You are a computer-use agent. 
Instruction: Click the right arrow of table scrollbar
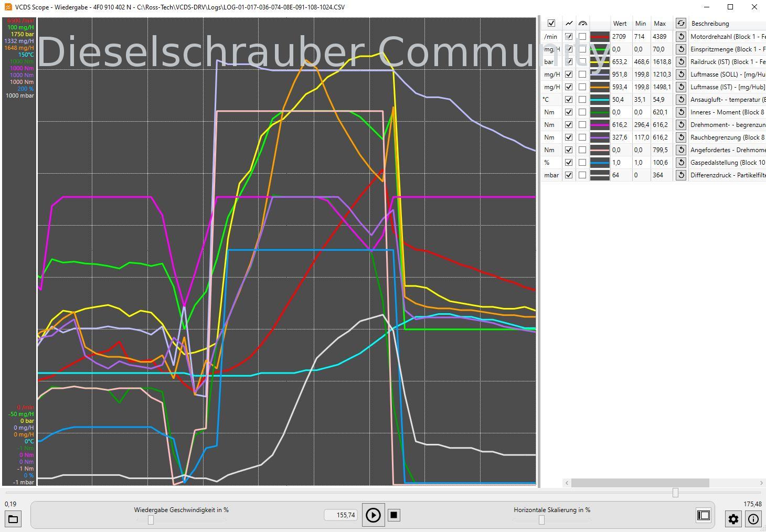[x=761, y=483]
